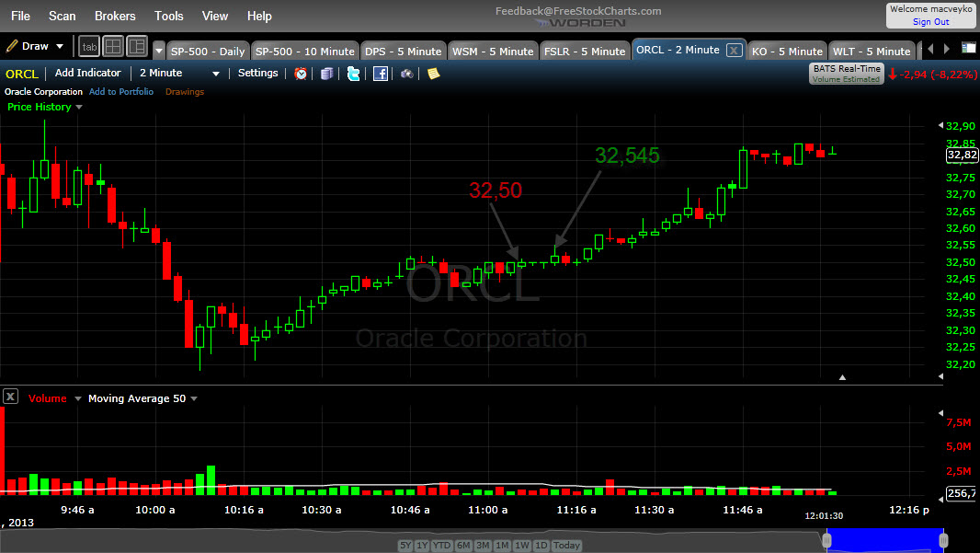
Task: Open the yellow sticky note icon
Action: point(433,74)
